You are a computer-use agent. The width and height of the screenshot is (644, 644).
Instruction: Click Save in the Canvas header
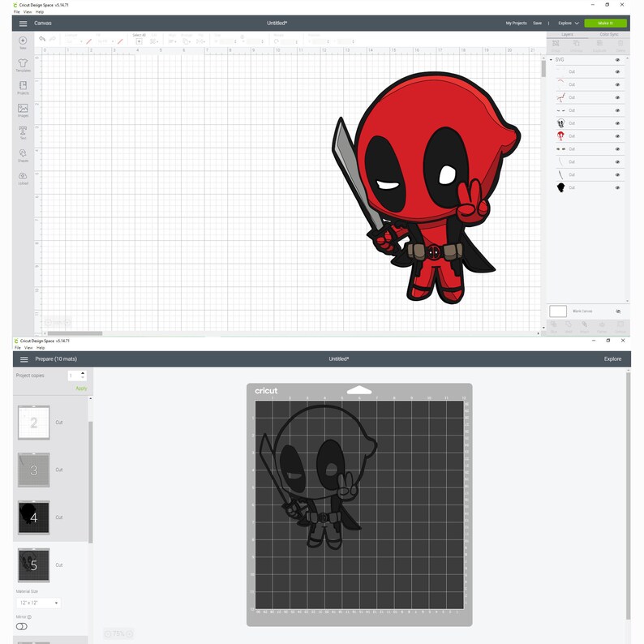[x=537, y=24]
